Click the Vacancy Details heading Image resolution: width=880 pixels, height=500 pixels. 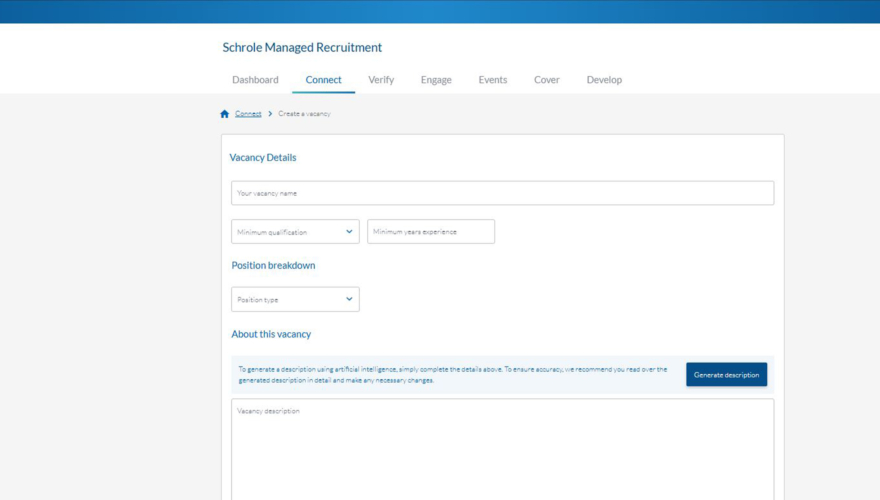coord(263,157)
